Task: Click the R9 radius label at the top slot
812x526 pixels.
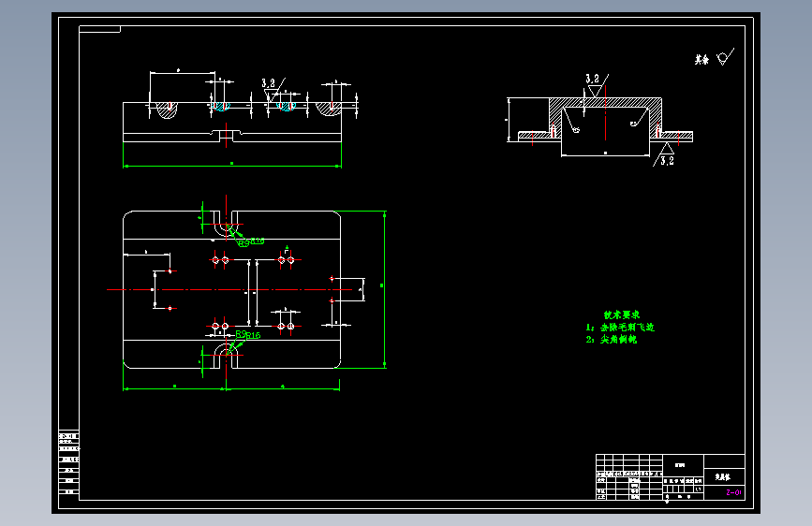Action: pos(244,242)
